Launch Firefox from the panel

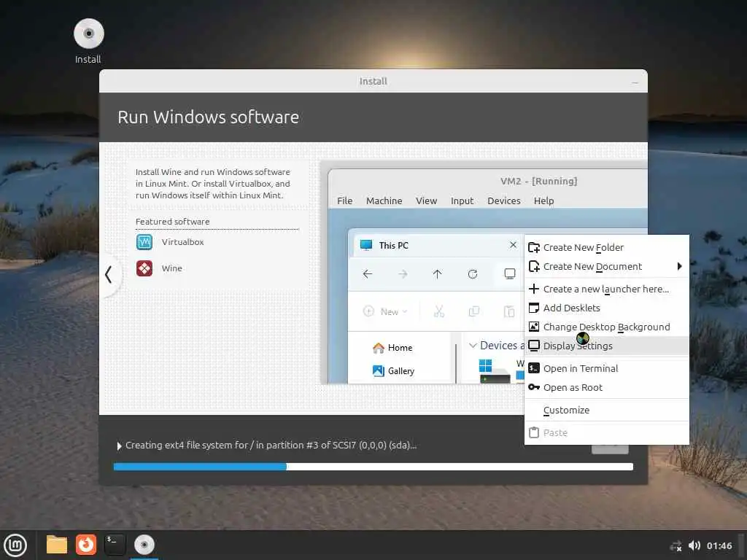click(x=86, y=545)
